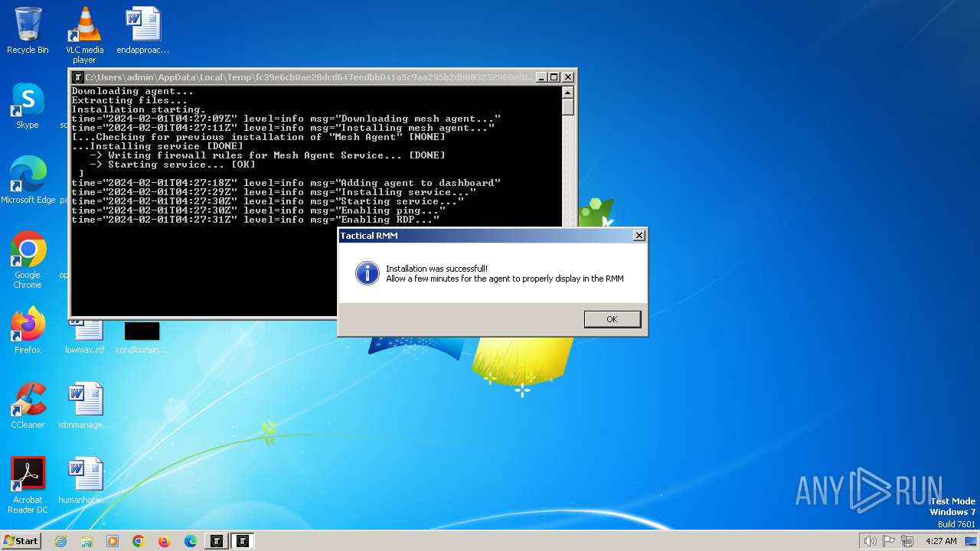Select VLC media player desktop icon
The image size is (980, 551).
(x=84, y=35)
